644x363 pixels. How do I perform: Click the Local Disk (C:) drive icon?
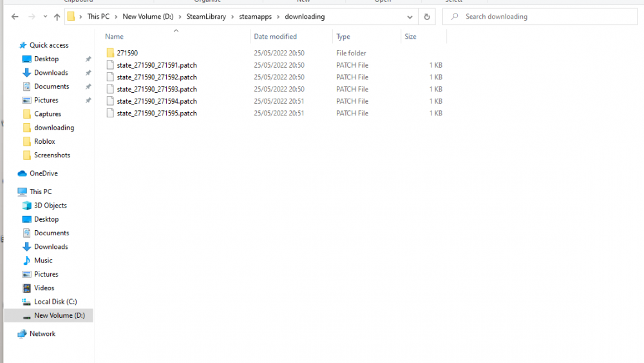click(26, 302)
